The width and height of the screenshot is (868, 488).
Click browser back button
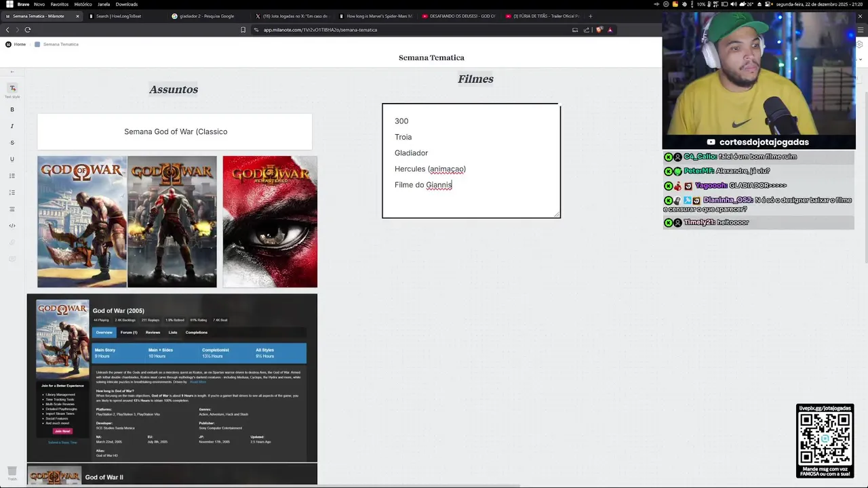[x=7, y=30]
